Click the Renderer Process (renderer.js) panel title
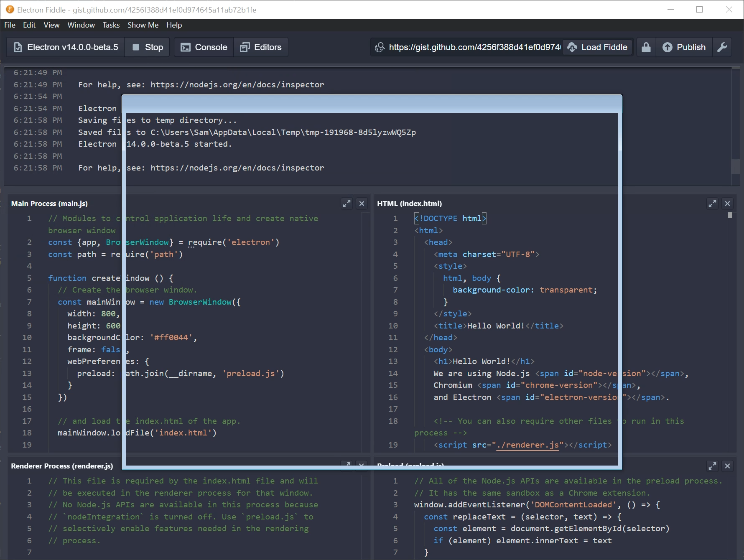 pos(62,466)
